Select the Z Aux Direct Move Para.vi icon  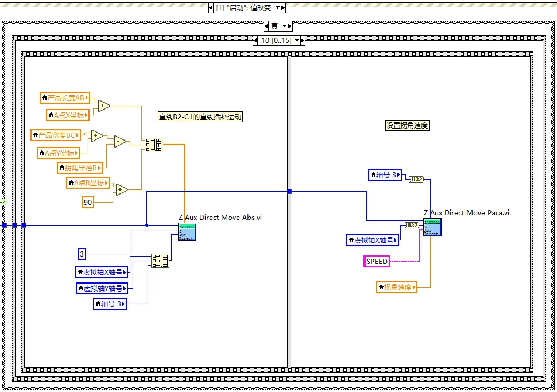click(x=432, y=228)
